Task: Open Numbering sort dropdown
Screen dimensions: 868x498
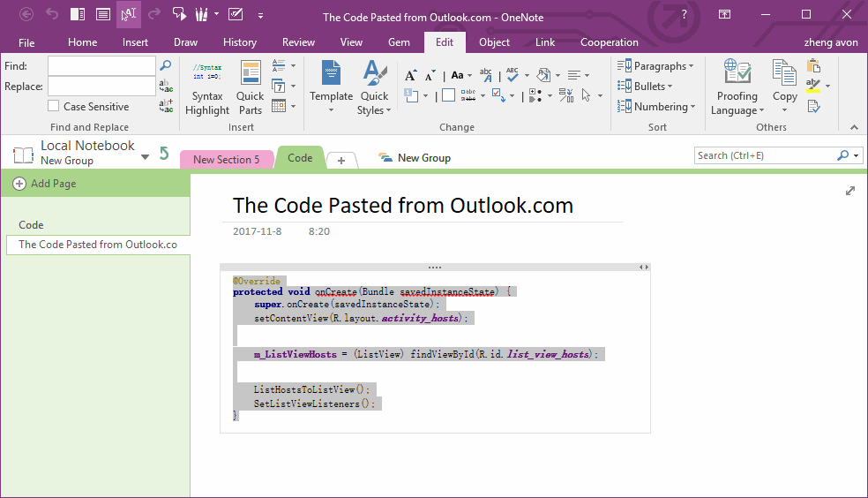Action: [x=656, y=106]
